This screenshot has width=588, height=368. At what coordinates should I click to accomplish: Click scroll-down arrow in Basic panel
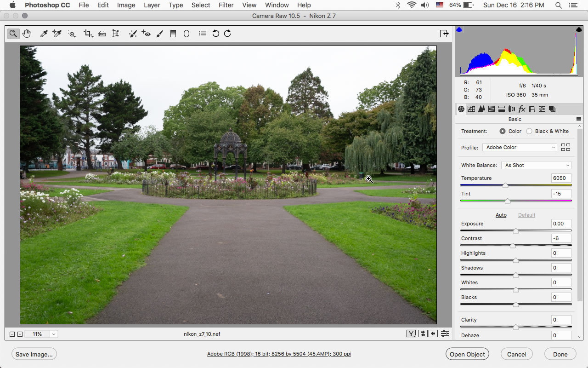[579, 336]
